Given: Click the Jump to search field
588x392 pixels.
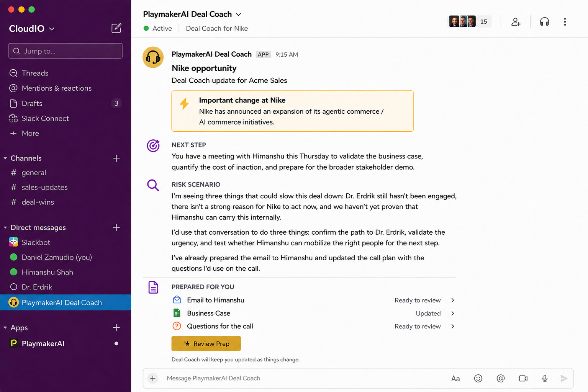Looking at the screenshot, I should pyautogui.click(x=66, y=51).
